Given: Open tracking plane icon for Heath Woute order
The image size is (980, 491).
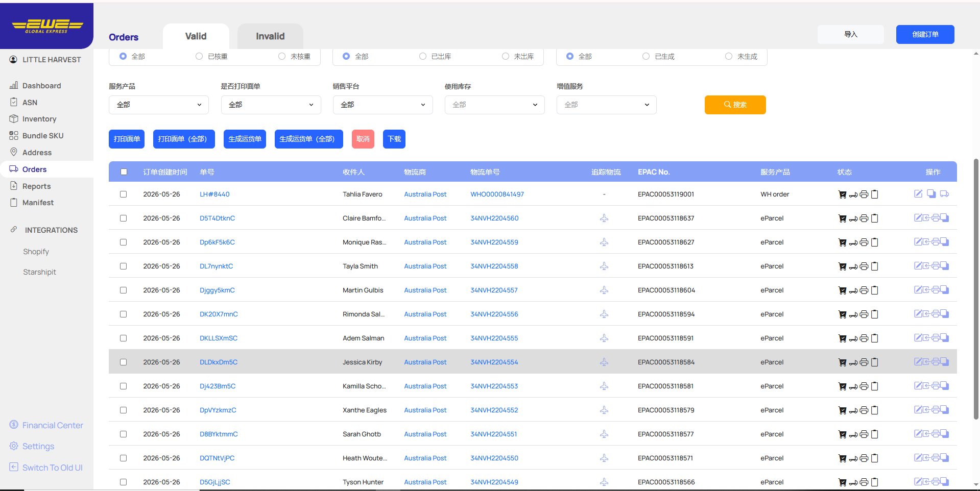Looking at the screenshot, I should coord(604,458).
